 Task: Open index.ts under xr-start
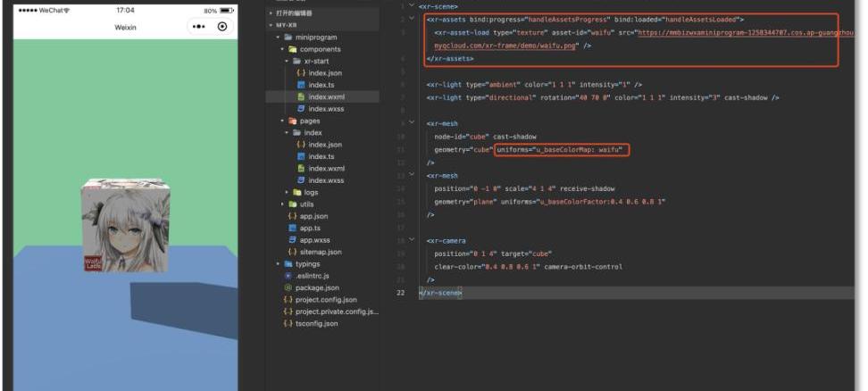click(317, 84)
